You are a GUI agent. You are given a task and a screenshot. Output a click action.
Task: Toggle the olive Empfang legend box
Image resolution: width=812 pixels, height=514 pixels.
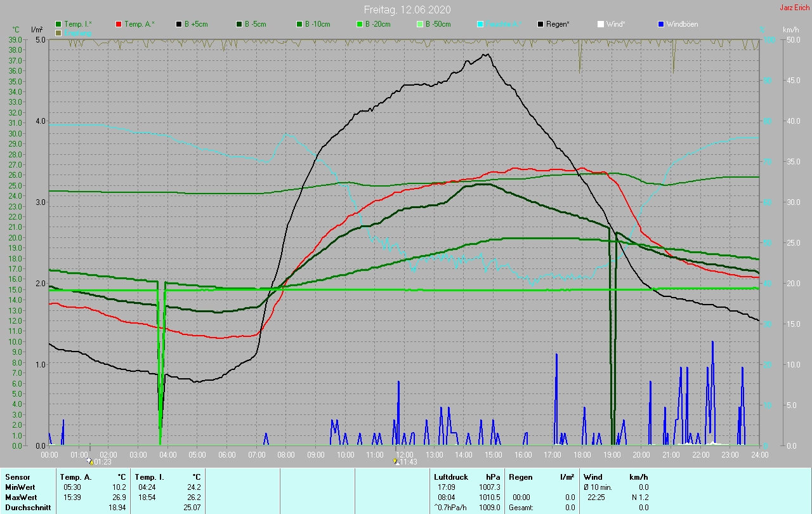59,32
